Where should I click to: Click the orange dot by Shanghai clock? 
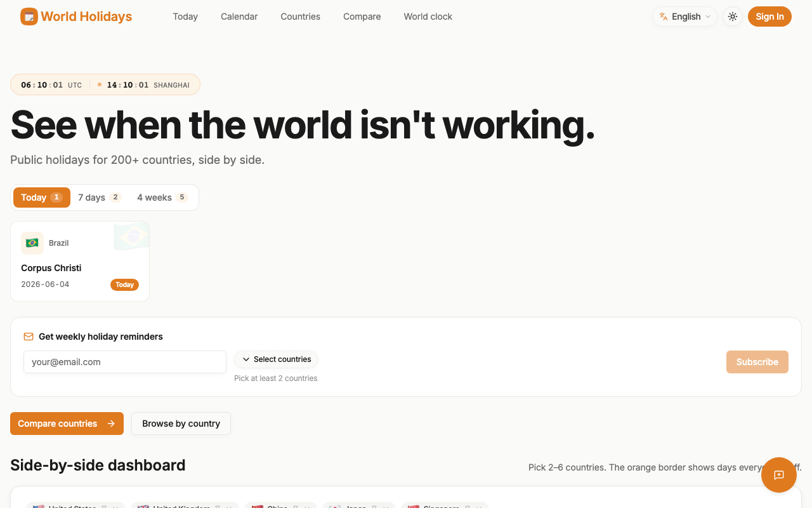point(100,84)
